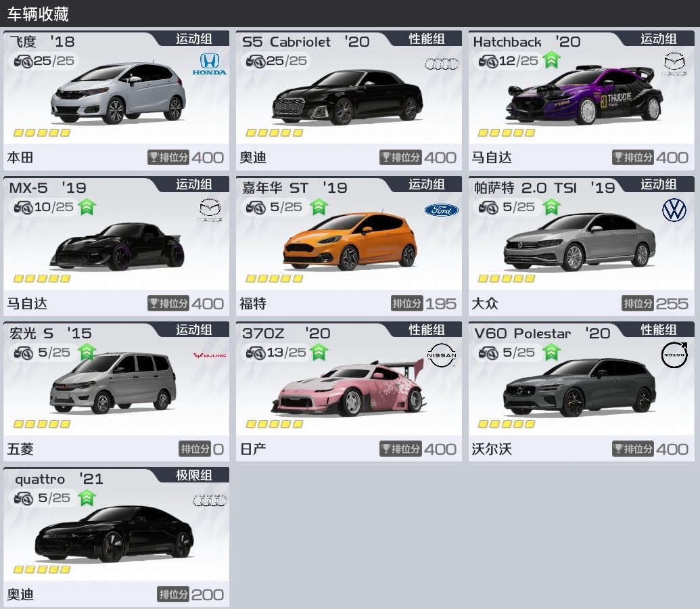Click the Nissan logo on 370Z card
This screenshot has width=700, height=609.
pos(442,355)
